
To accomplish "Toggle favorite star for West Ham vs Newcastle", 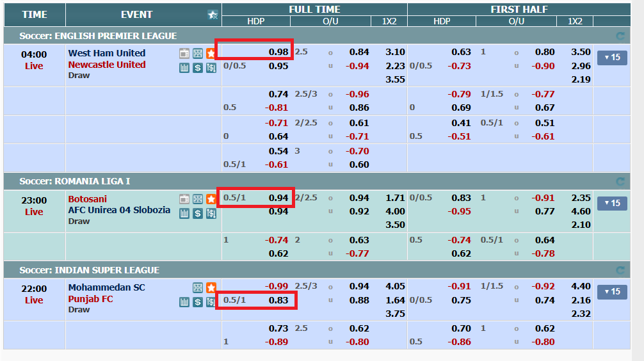I will [x=211, y=54].
